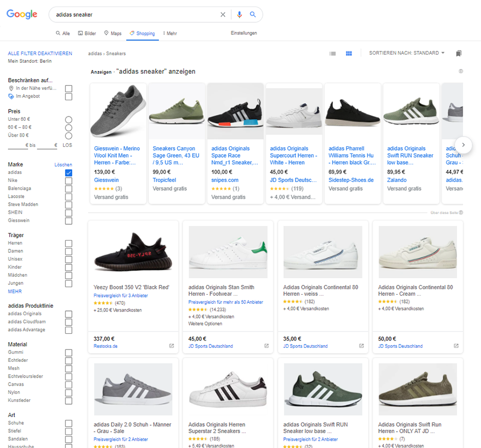Switch to grid view icon

click(349, 54)
